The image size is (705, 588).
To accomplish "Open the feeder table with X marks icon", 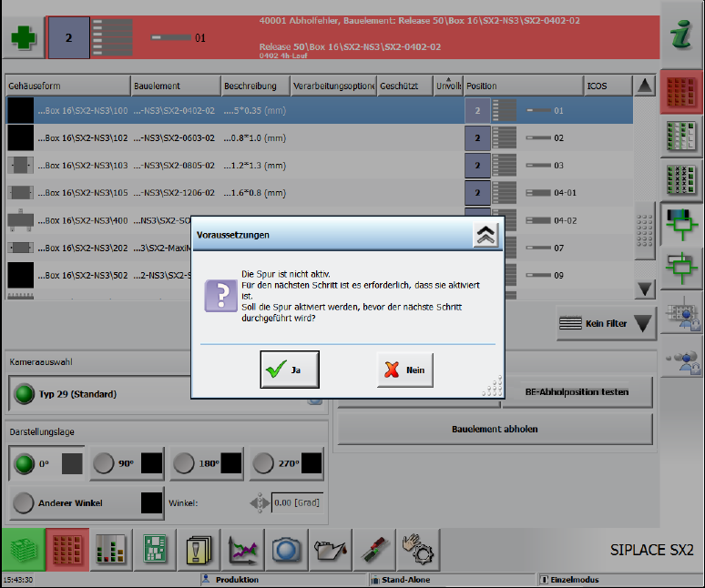I will click(681, 180).
